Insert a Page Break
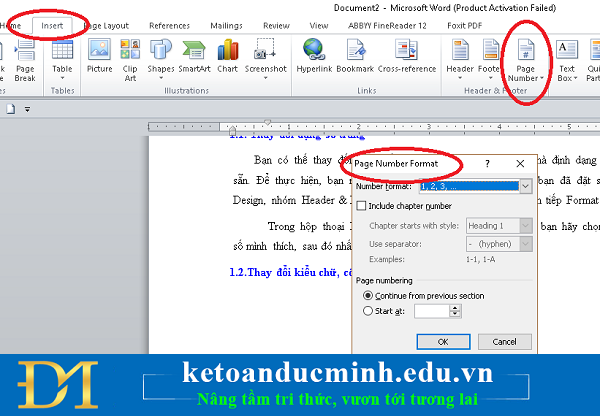The width and height of the screenshot is (600, 416). 25,60
